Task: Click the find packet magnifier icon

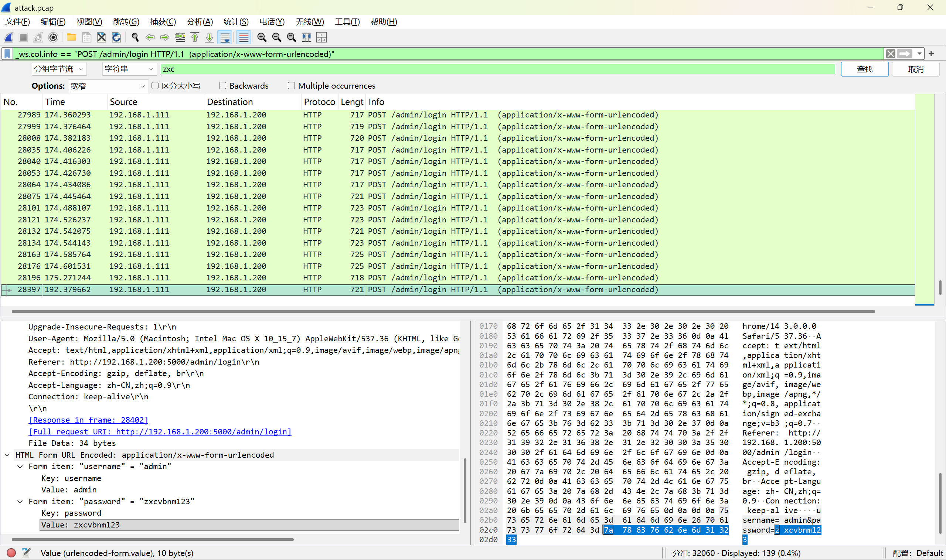Action: point(135,37)
